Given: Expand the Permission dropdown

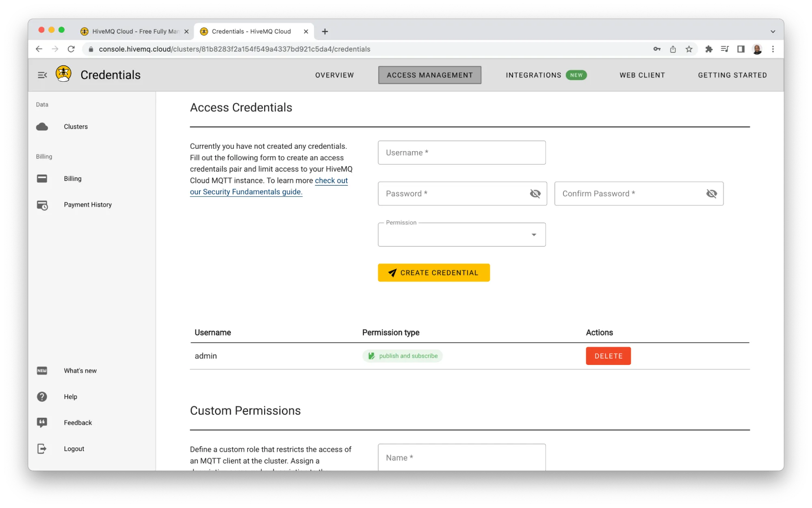Looking at the screenshot, I should pyautogui.click(x=533, y=234).
